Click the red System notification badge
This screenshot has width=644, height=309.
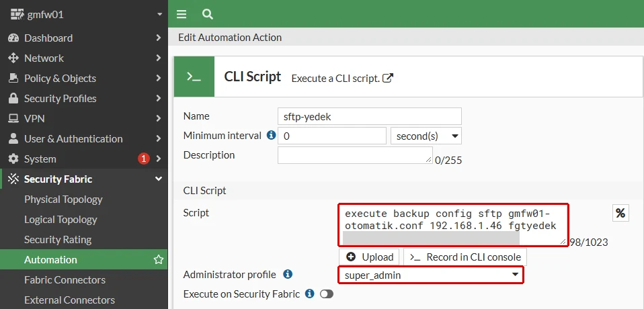[143, 159]
